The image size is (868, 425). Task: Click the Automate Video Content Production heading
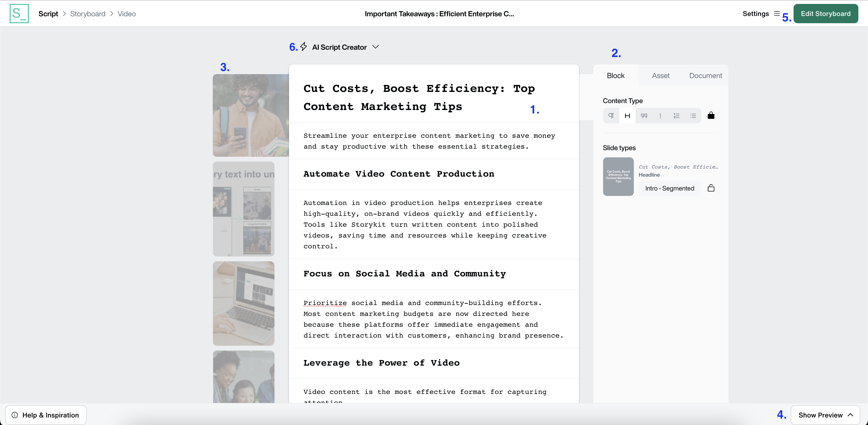[x=399, y=174]
